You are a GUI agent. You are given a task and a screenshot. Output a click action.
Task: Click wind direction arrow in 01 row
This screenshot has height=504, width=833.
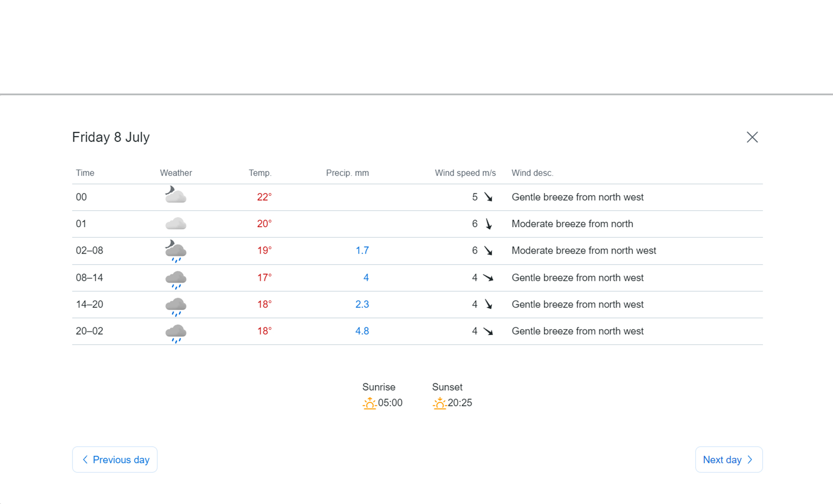coord(489,224)
